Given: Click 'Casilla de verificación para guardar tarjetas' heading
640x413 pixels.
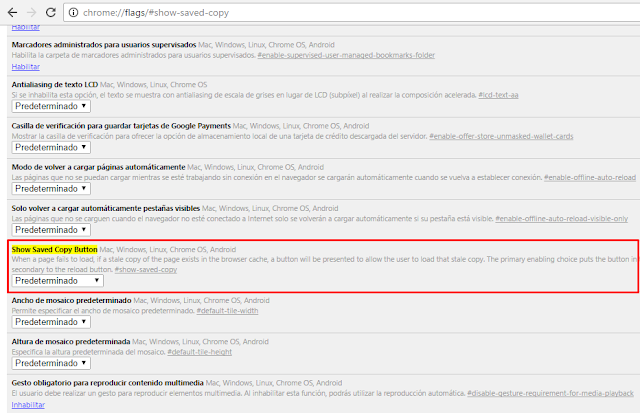Looking at the screenshot, I should (121, 126).
